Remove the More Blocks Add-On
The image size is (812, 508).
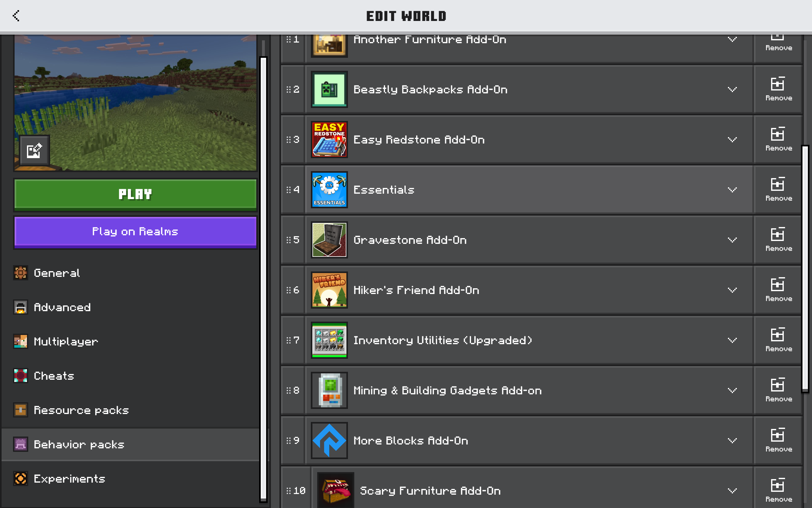[x=778, y=440]
